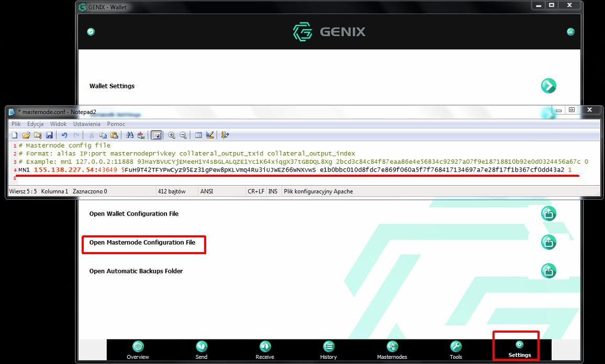Open the Masternodes tab
The height and width of the screenshot is (364, 605).
click(x=392, y=350)
